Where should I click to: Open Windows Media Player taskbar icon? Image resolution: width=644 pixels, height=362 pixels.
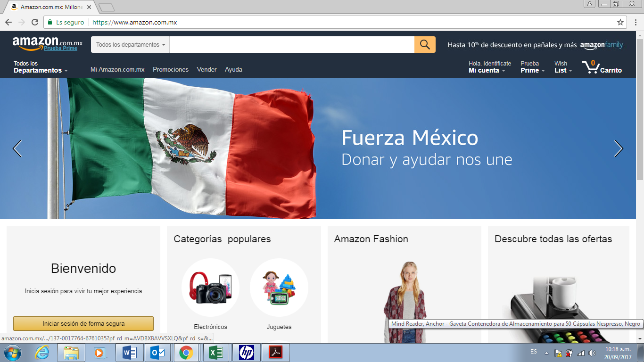pyautogui.click(x=99, y=353)
